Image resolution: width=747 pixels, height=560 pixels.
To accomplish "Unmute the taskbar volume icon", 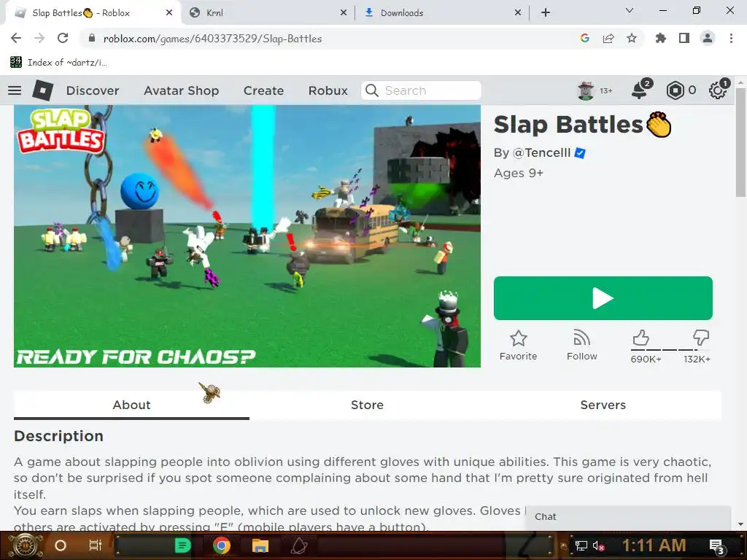I will coord(598,545).
